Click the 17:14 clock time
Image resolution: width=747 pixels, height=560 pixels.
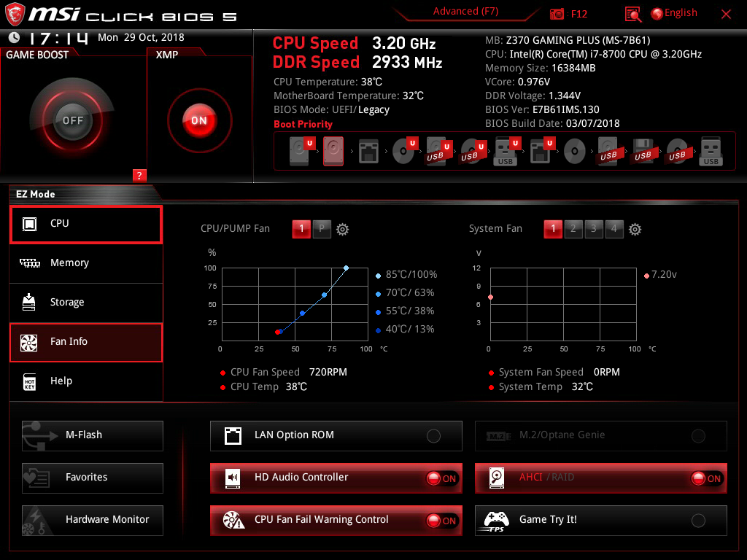pos(58,38)
